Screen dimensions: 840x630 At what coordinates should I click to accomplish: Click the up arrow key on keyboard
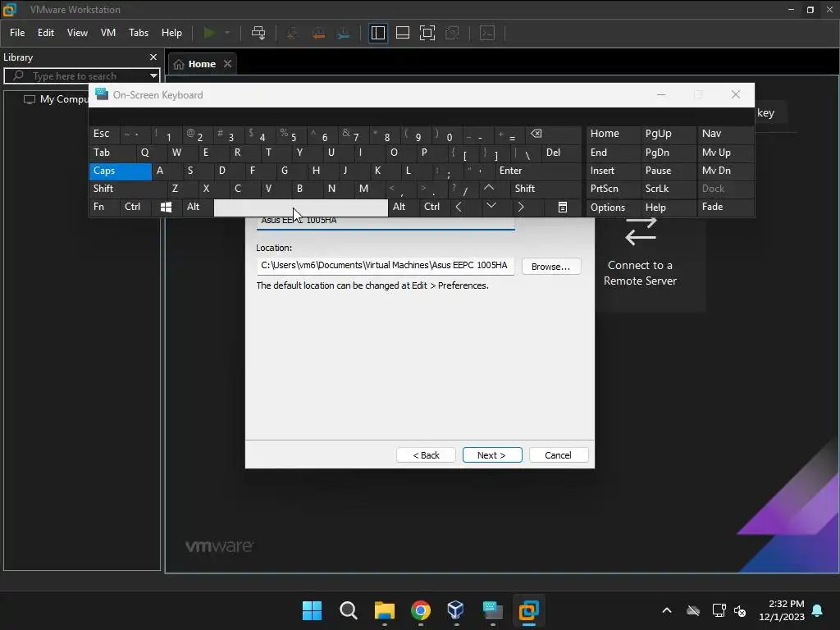pos(495,189)
